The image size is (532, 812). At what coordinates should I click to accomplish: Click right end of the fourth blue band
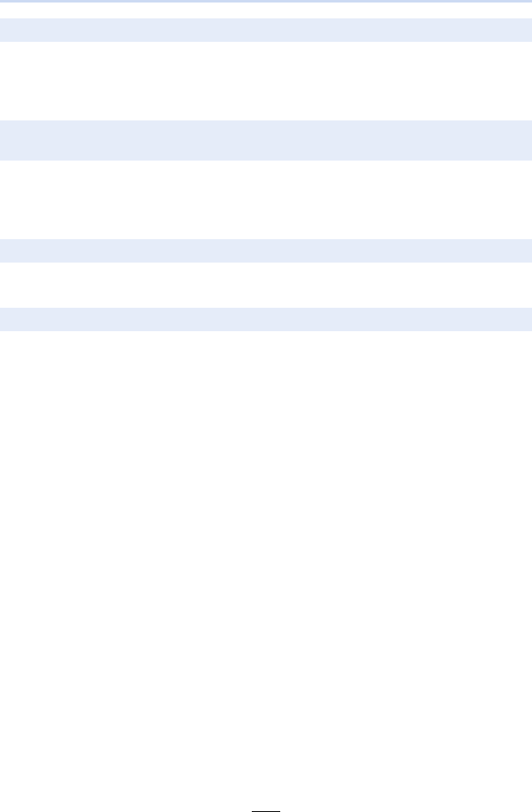(527, 319)
